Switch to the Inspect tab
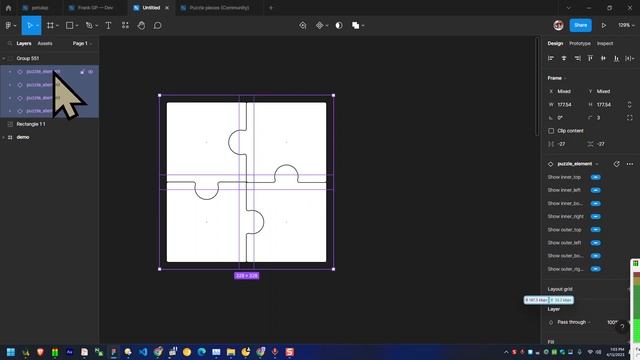The height and width of the screenshot is (360, 640). coord(605,43)
